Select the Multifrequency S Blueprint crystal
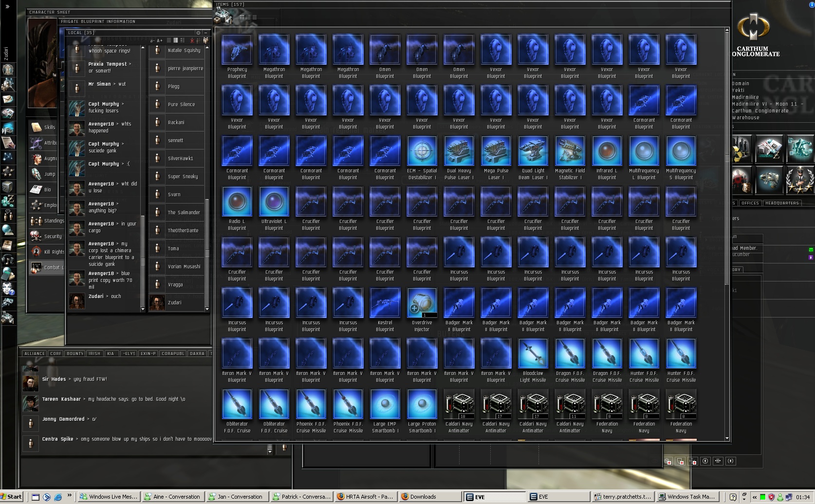815x504 pixels. 681,158
